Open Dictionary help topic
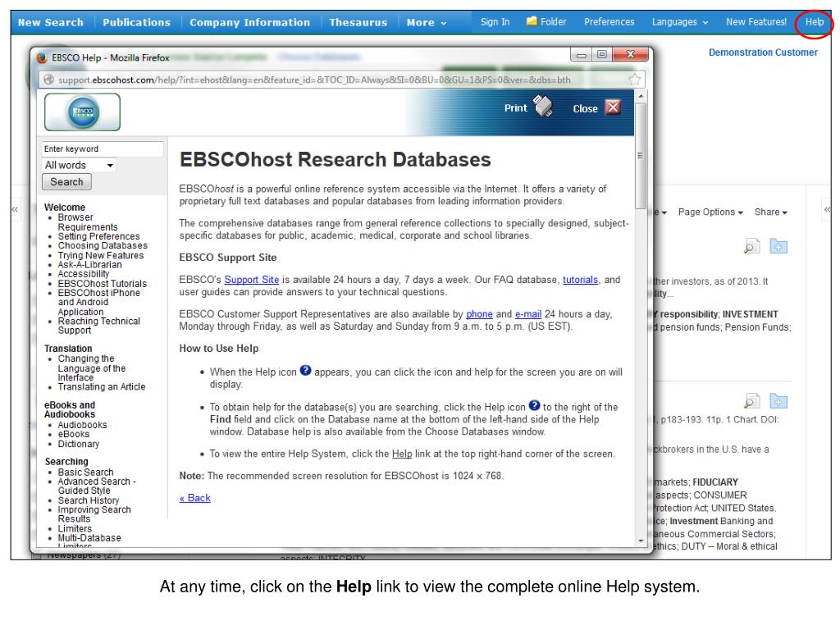 [x=78, y=444]
